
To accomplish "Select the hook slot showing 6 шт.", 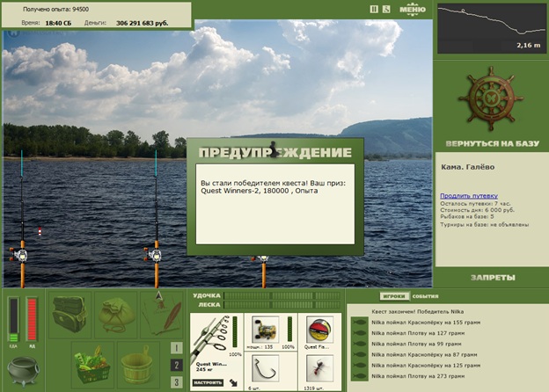I will pyautogui.click(x=266, y=368).
